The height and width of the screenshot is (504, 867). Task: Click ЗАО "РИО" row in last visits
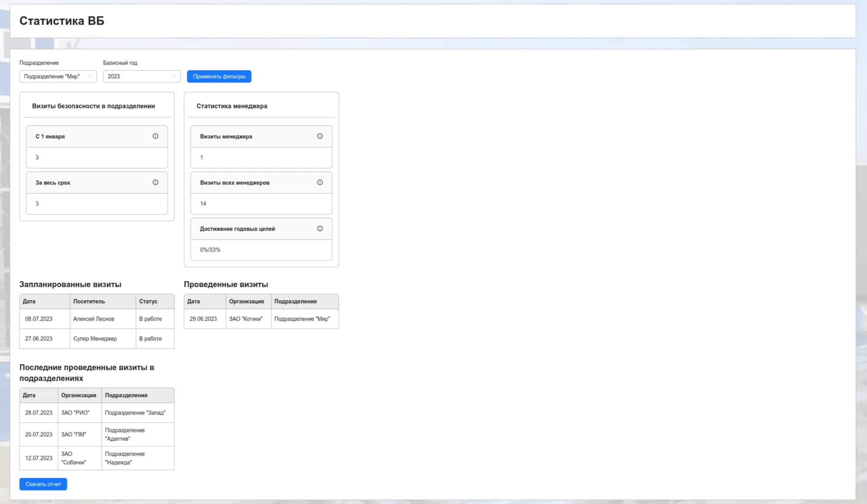(97, 412)
